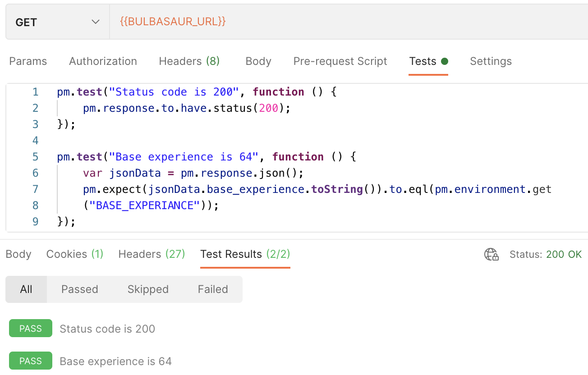This screenshot has height=375, width=588.
Task: Open the HTTP method dropdown showing GET
Action: pos(57,21)
